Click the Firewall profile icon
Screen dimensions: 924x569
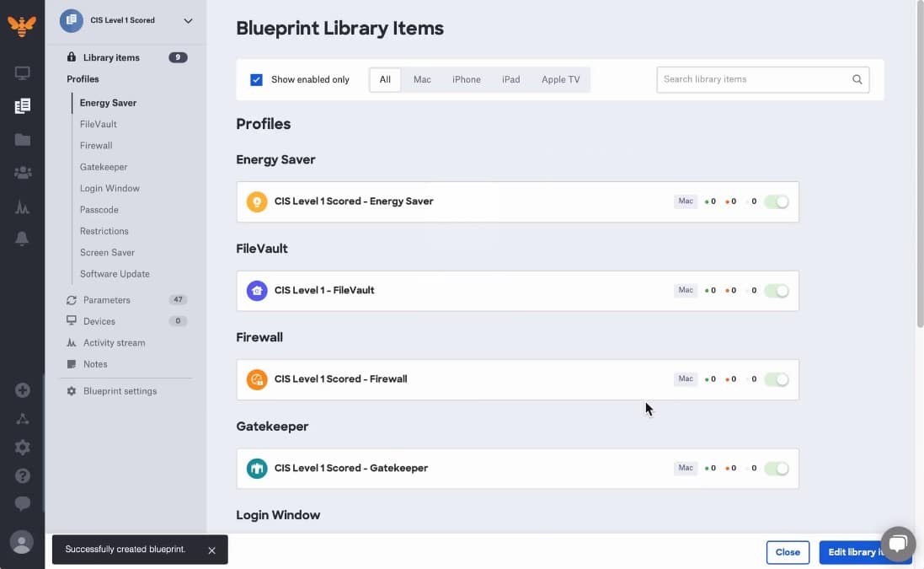pyautogui.click(x=257, y=379)
